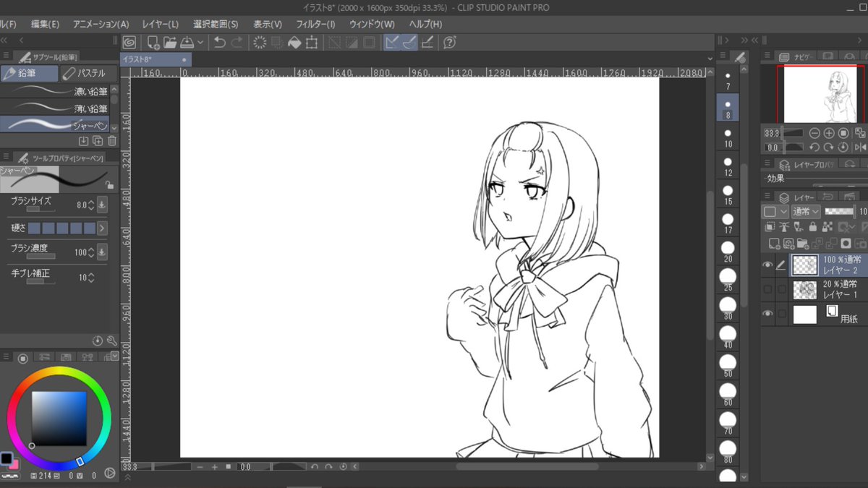Select brush size 50 preset

coord(728,366)
